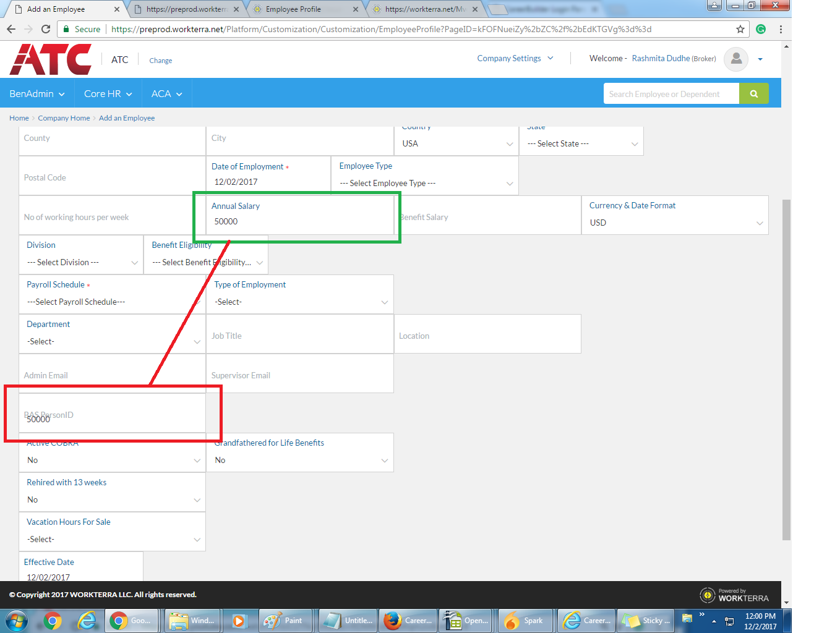
Task: Open Chrome three-dot menu
Action: point(781,29)
